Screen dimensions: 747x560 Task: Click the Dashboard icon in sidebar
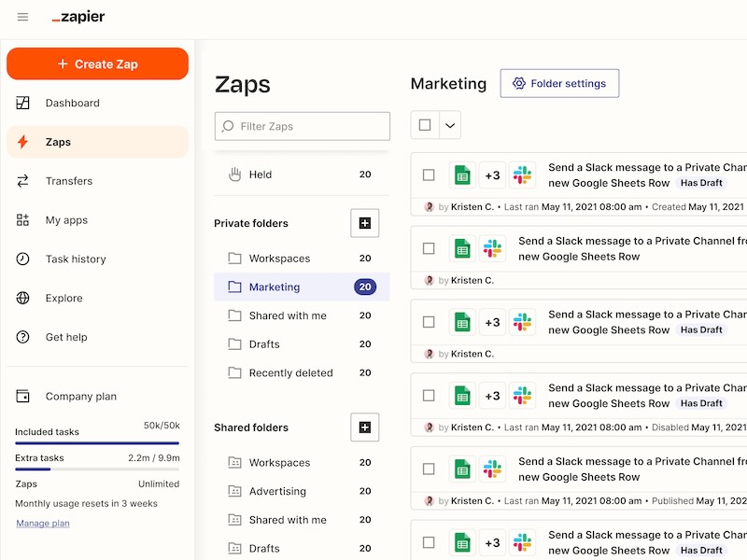23,104
